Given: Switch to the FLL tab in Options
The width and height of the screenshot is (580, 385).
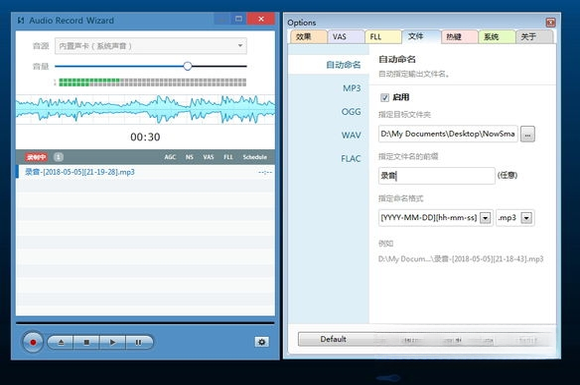Looking at the screenshot, I should tap(383, 37).
